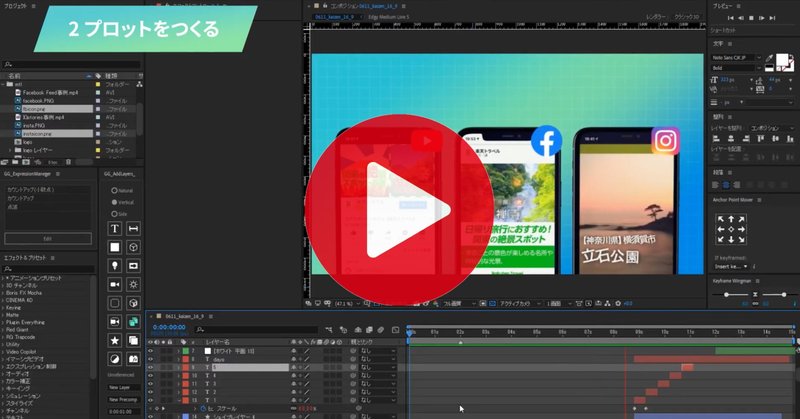Click the white fill color swatch
The image size is (800, 419).
click(x=781, y=60)
